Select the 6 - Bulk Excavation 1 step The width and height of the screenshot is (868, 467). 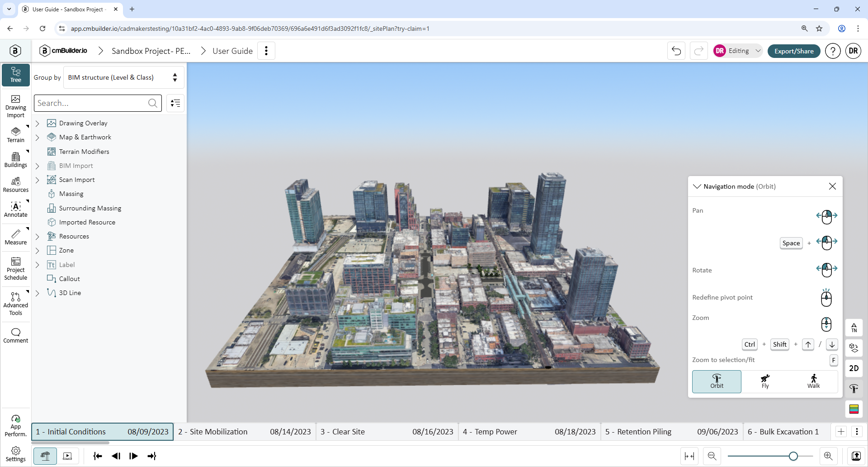tap(787, 432)
